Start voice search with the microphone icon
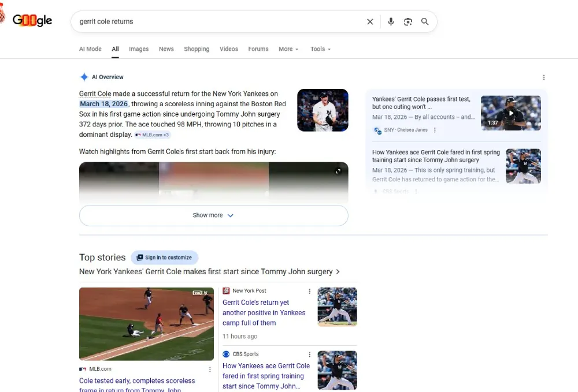Viewport: 578px width, 392px height. click(x=391, y=22)
